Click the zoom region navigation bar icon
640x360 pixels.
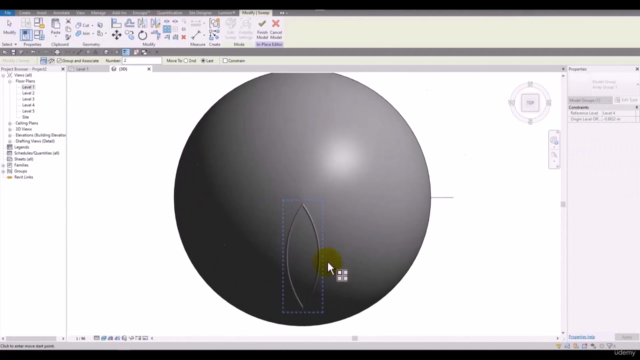coord(554,155)
